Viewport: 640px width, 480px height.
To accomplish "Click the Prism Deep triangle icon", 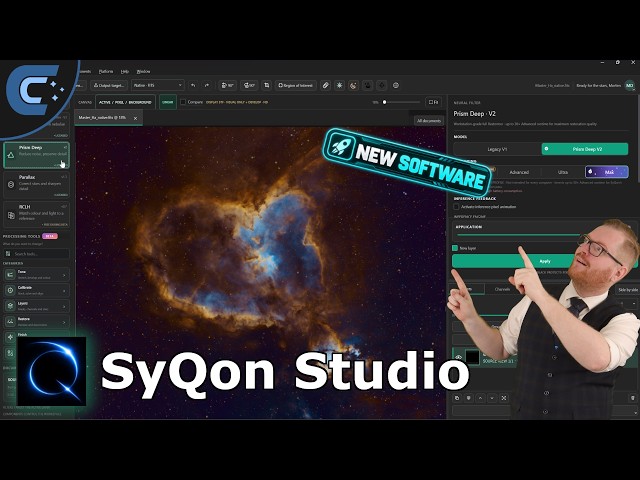I will [x=11, y=155].
